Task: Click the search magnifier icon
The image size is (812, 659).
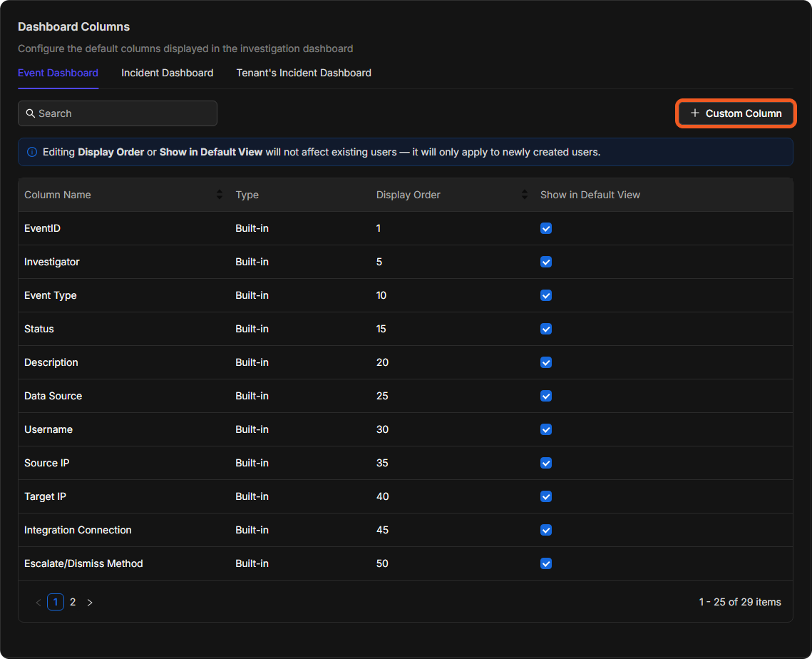Action: click(x=31, y=113)
